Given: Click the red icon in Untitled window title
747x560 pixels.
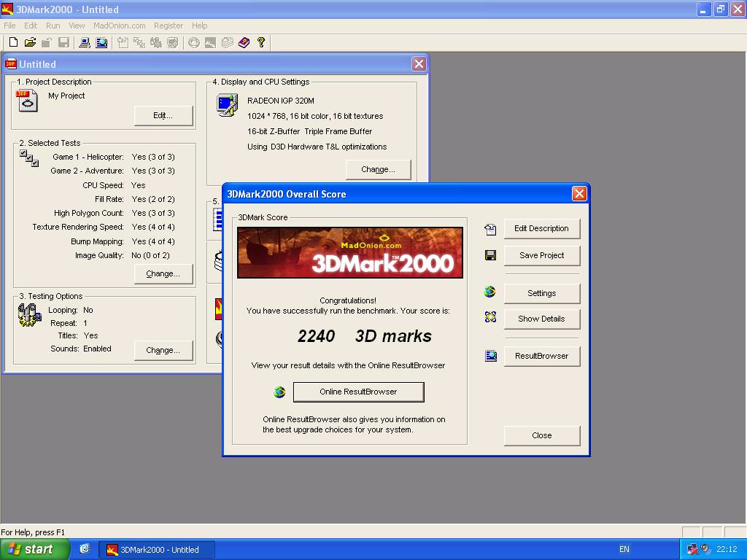Looking at the screenshot, I should 11,64.
